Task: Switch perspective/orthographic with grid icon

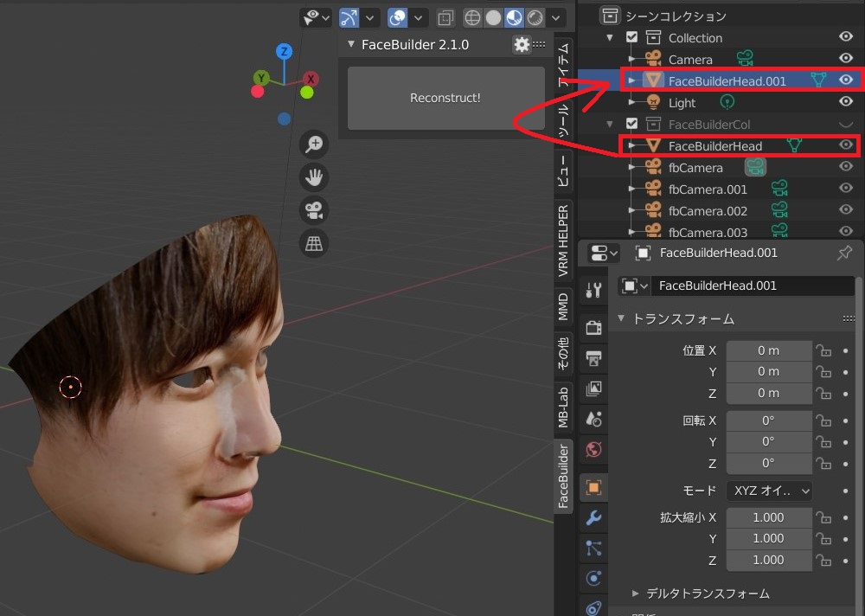Action: click(314, 243)
